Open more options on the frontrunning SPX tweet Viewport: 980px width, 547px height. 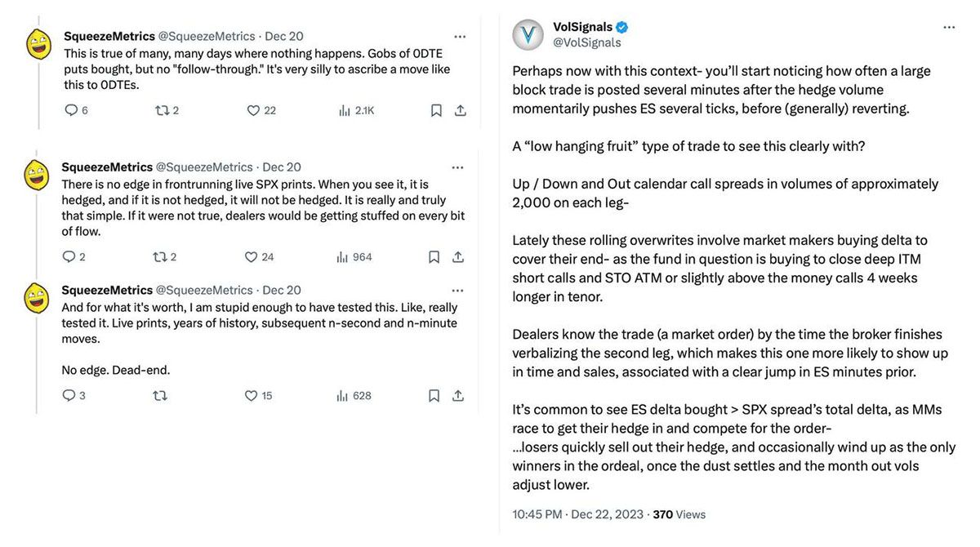(457, 167)
